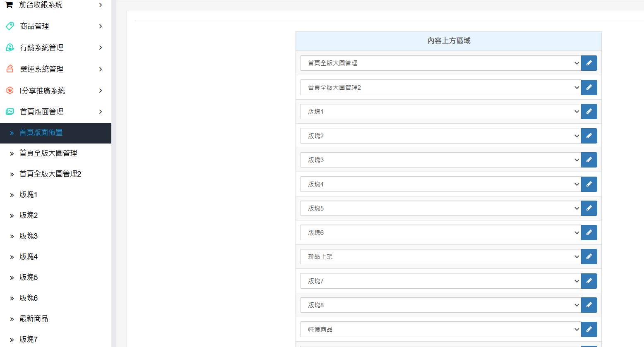Open the 版塊4 select dropdown
Image resolution: width=644 pixels, height=347 pixels.
tap(440, 184)
